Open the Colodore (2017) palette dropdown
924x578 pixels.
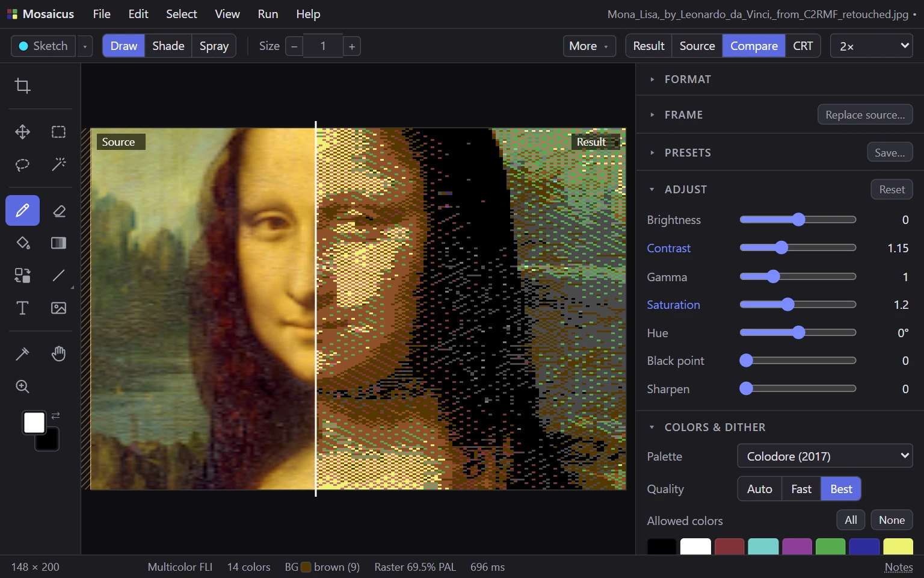point(825,456)
